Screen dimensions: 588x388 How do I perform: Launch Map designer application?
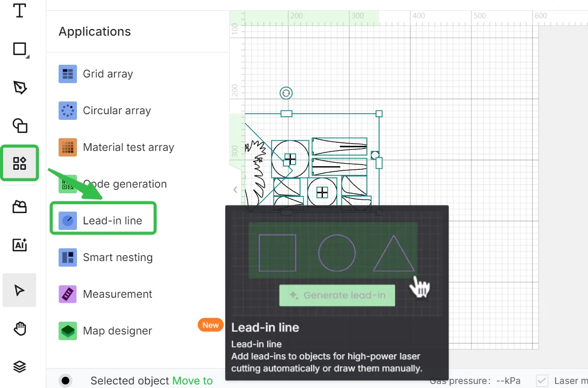coord(105,331)
